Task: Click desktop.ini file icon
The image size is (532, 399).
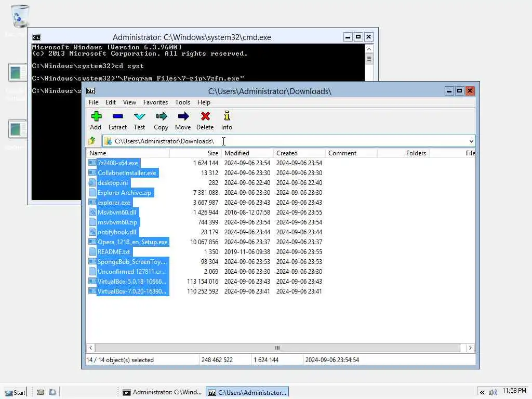Action: [92, 182]
